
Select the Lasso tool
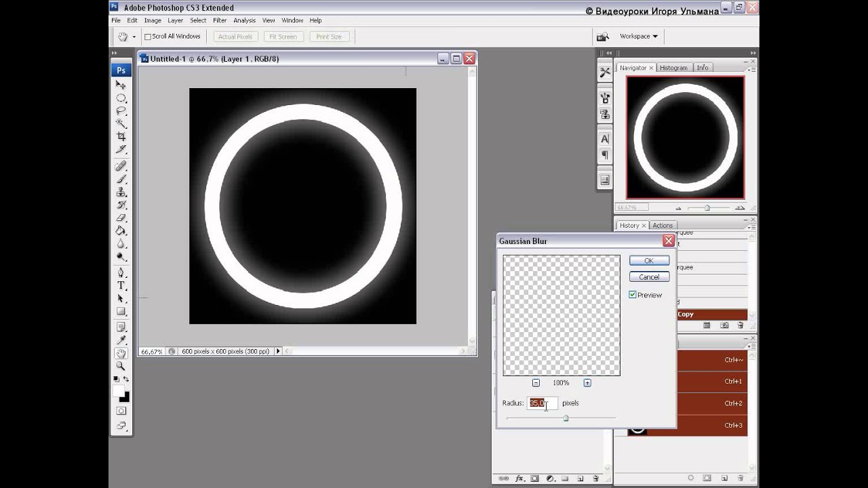pos(121,111)
